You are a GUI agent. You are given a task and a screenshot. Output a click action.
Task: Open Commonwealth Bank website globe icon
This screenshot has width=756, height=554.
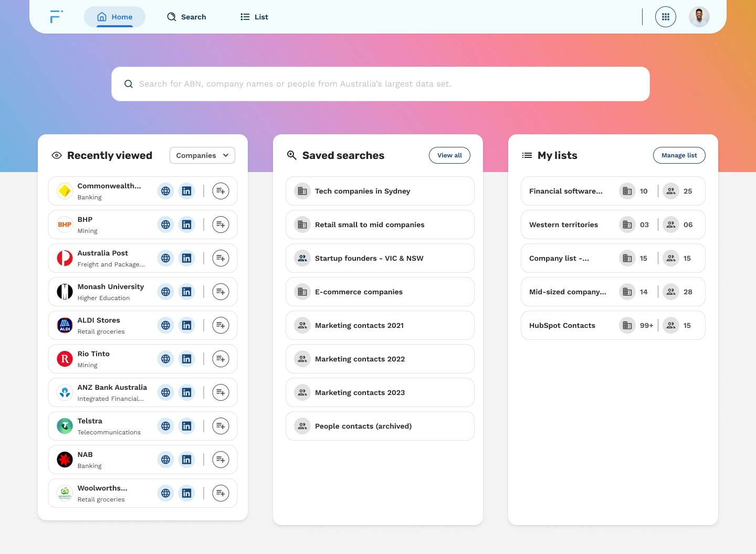point(165,191)
